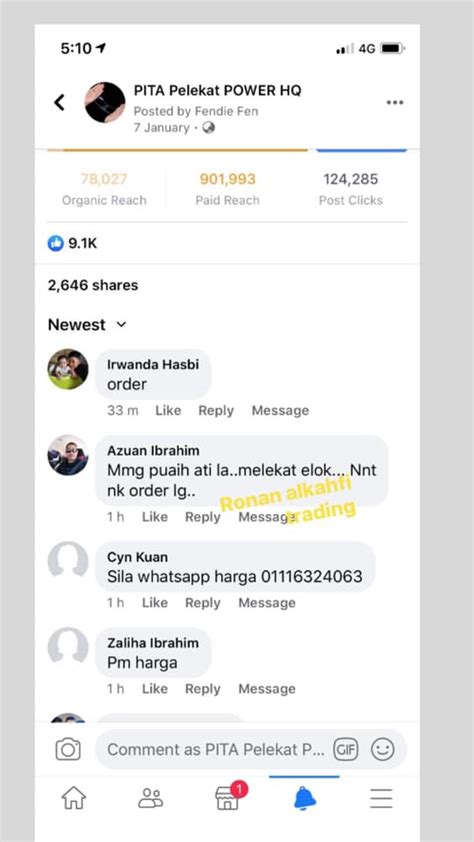474x842 pixels.
Task: Open Marketplace tab with notification badge
Action: 229,797
